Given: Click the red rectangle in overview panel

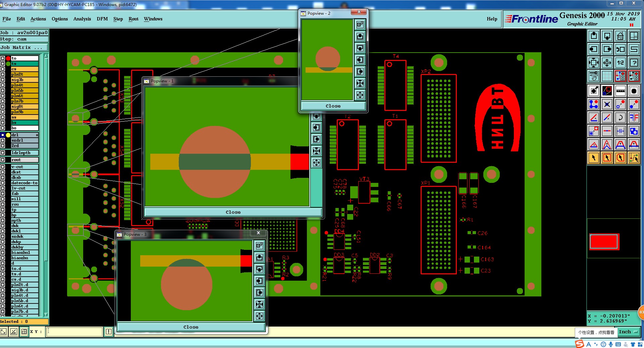Looking at the screenshot, I should pos(604,241).
